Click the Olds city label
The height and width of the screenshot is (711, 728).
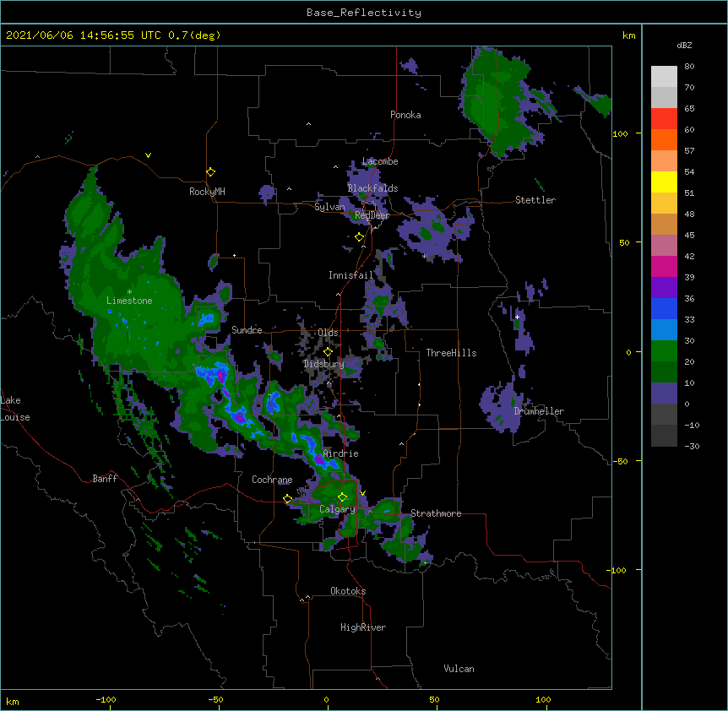pos(328,333)
